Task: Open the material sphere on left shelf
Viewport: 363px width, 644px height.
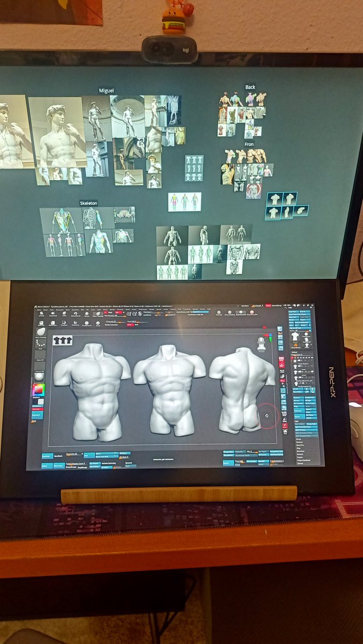Action: click(x=39, y=377)
